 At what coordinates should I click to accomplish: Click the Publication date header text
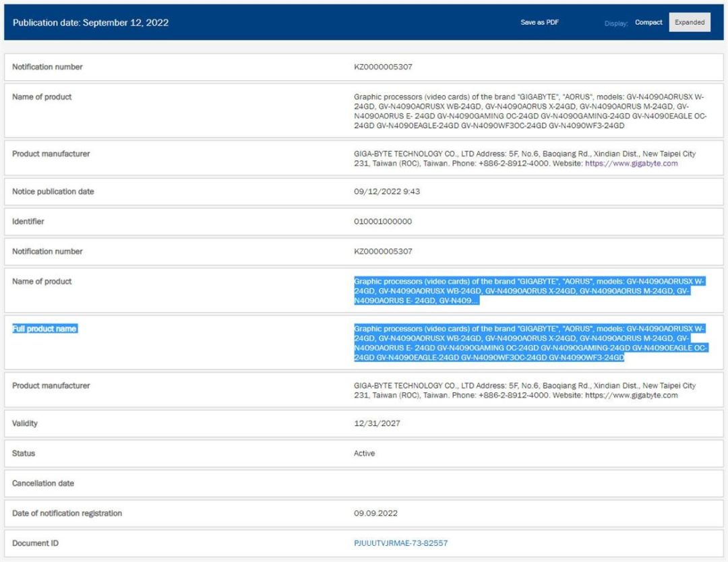(90, 23)
